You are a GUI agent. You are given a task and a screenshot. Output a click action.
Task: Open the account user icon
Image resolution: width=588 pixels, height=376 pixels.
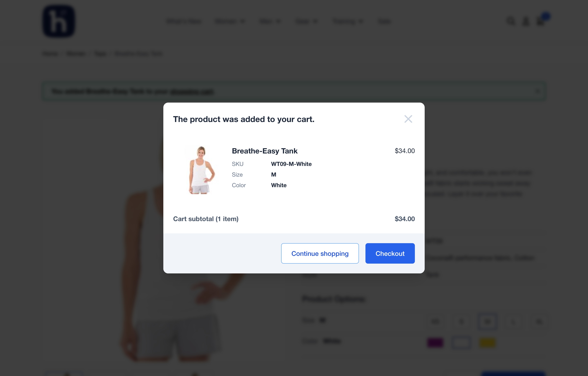pyautogui.click(x=526, y=21)
